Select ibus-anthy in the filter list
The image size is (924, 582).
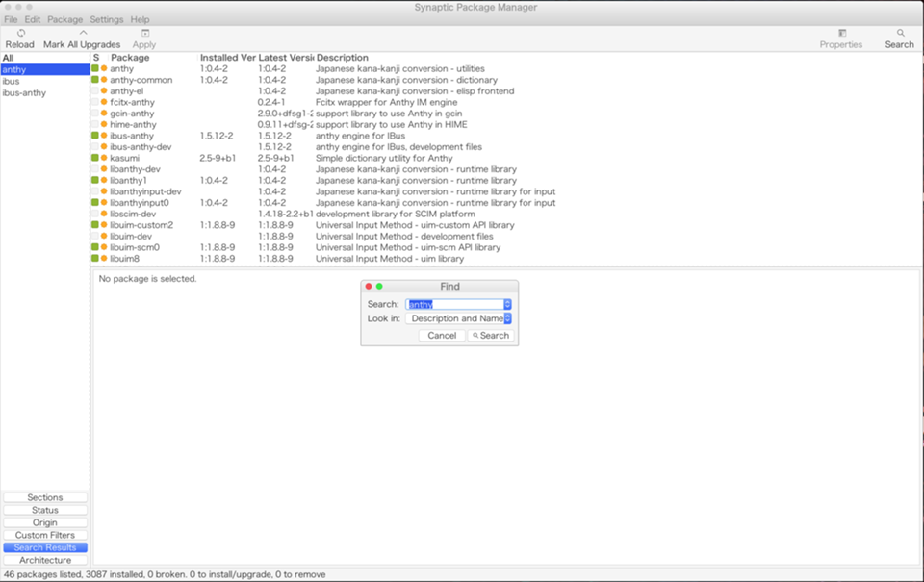tap(24, 93)
